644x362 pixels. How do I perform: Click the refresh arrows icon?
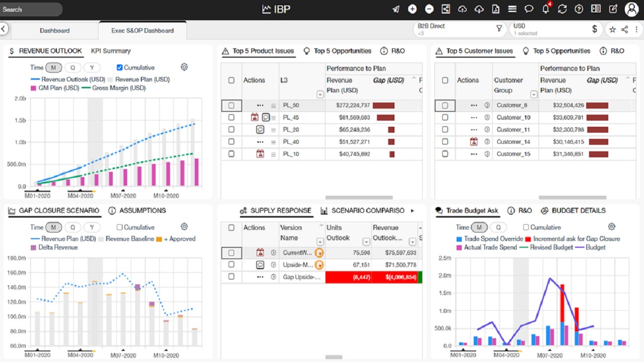tap(562, 9)
